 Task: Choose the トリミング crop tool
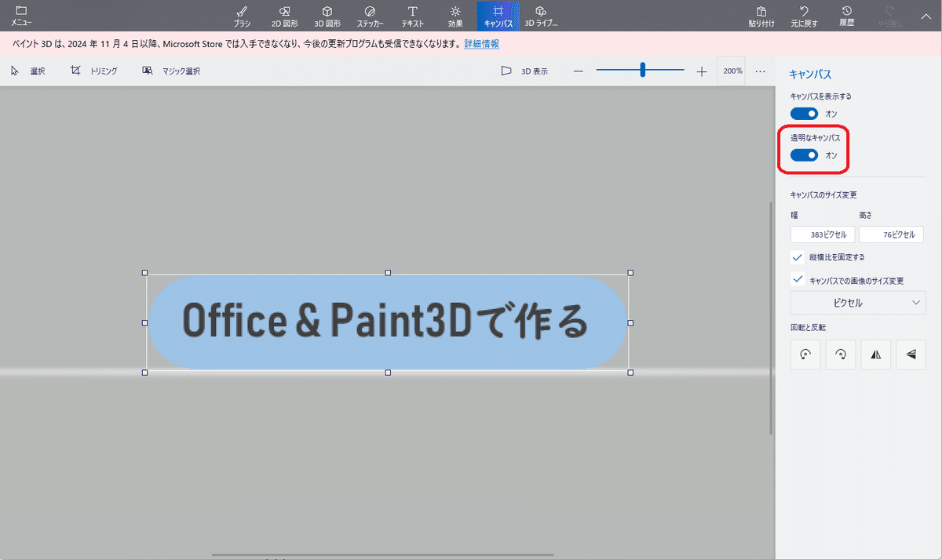tap(93, 71)
